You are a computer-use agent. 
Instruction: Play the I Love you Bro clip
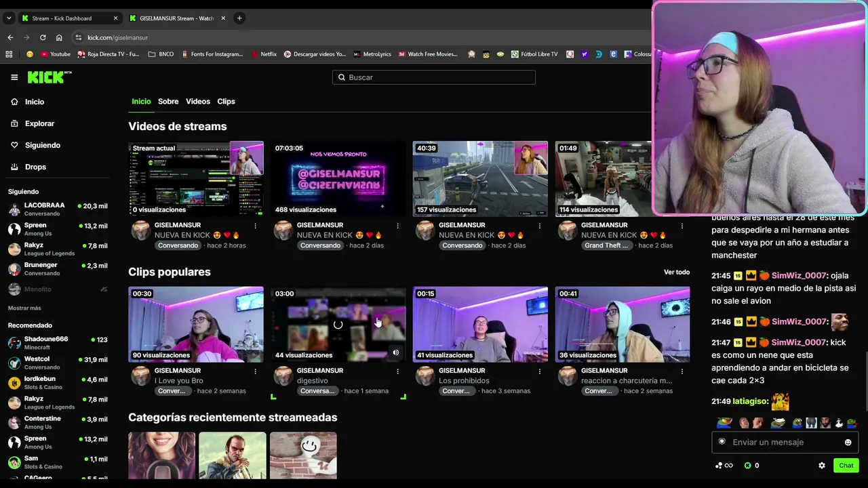click(196, 325)
